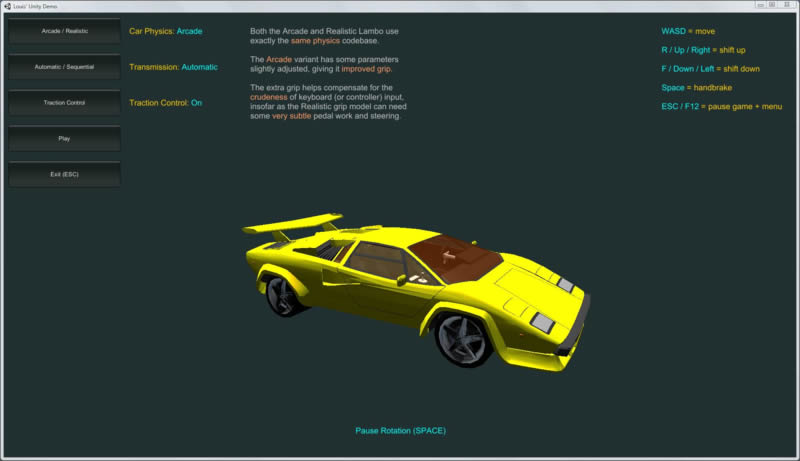Image resolution: width=800 pixels, height=461 pixels.
Task: Click the 'Transmission: Automatic' status label
Action: click(173, 67)
